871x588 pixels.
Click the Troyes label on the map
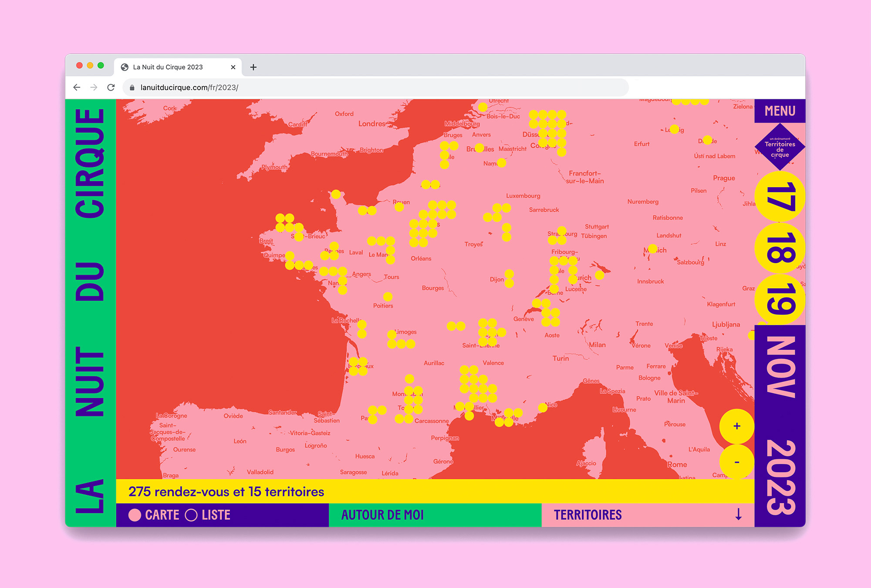point(473,244)
